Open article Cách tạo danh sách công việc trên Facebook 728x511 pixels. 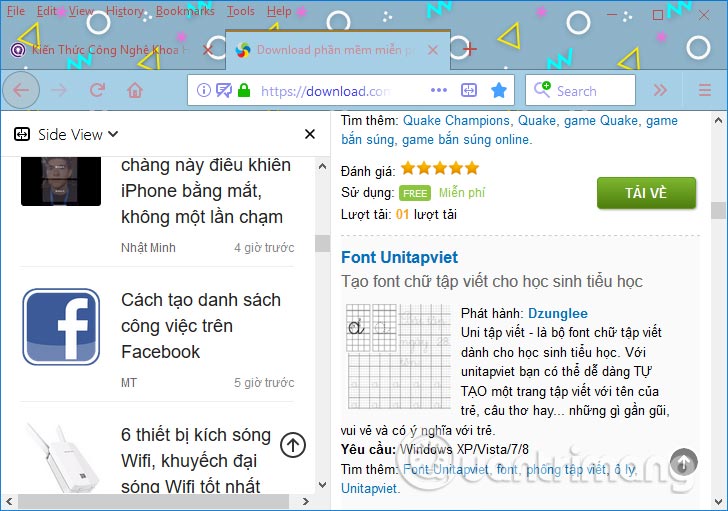201,326
